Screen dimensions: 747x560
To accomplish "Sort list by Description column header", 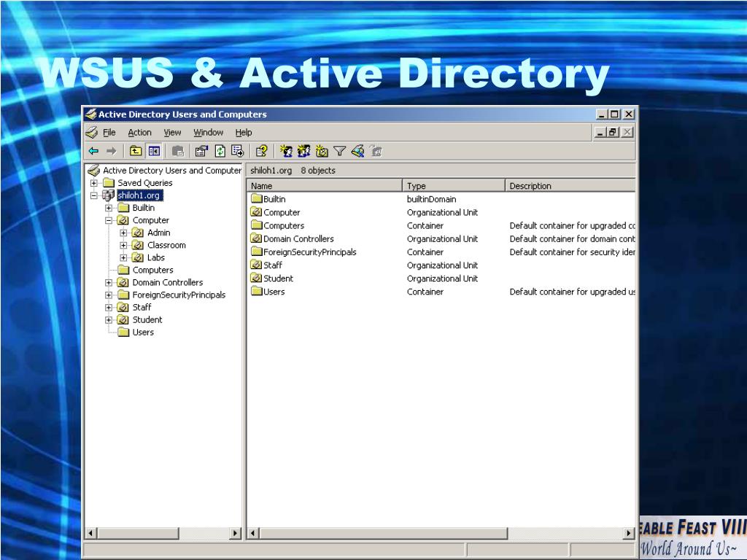I will coord(570,186).
